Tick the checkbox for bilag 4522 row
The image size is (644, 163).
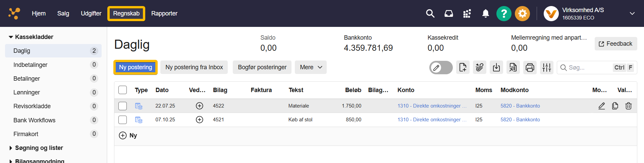pos(123,106)
